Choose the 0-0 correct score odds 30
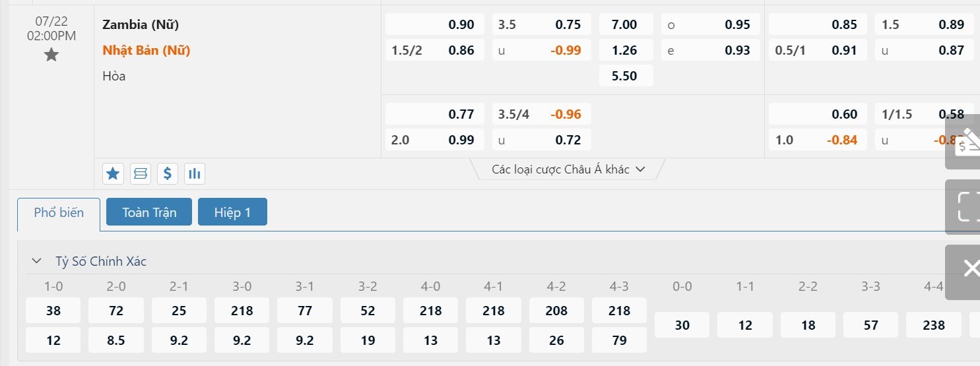Image resolution: width=980 pixels, height=366 pixels. click(682, 325)
